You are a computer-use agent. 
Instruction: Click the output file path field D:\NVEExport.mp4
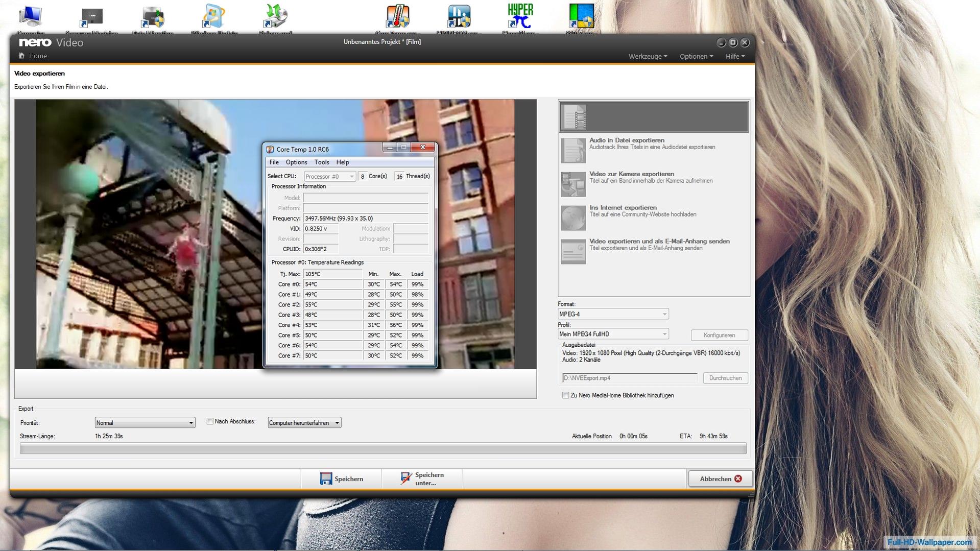630,378
